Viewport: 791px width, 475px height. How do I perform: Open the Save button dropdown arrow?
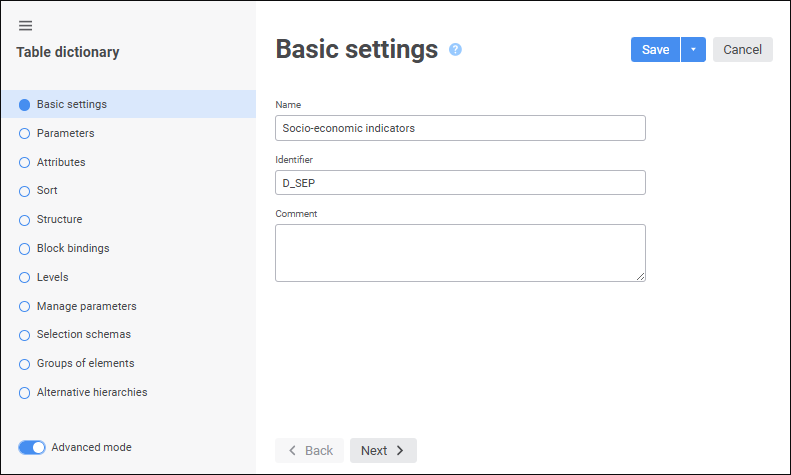click(693, 50)
